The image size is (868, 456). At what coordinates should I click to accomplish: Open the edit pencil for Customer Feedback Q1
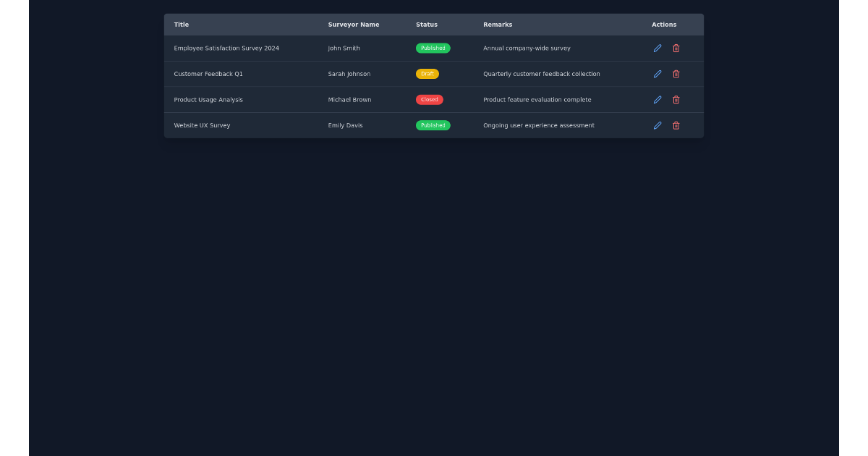click(x=658, y=73)
